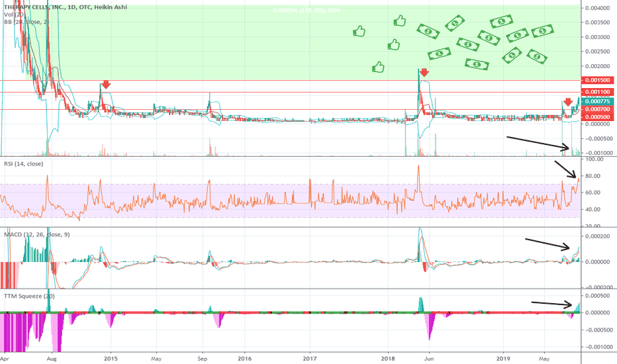Select the BB (20, close, 2) indicator label

coord(26,22)
